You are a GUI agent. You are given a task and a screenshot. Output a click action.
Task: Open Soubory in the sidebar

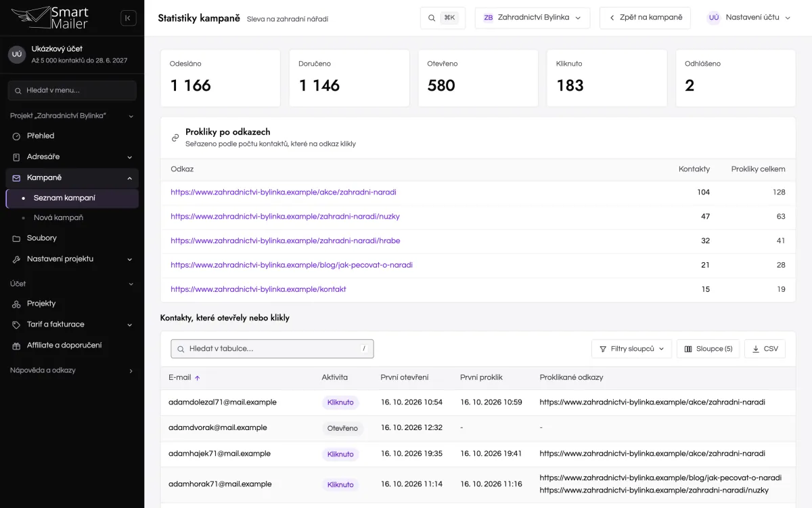[x=72, y=238]
